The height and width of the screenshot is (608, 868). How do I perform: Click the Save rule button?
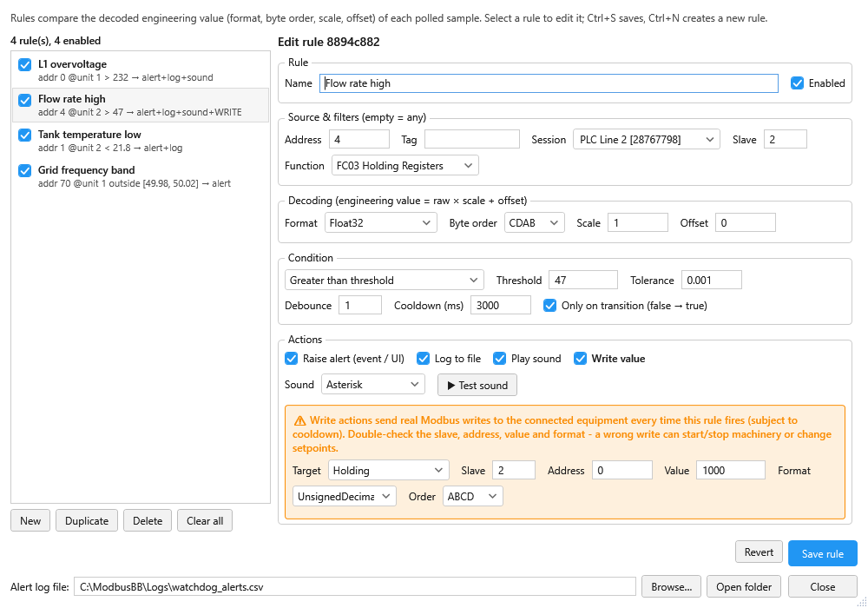823,554
